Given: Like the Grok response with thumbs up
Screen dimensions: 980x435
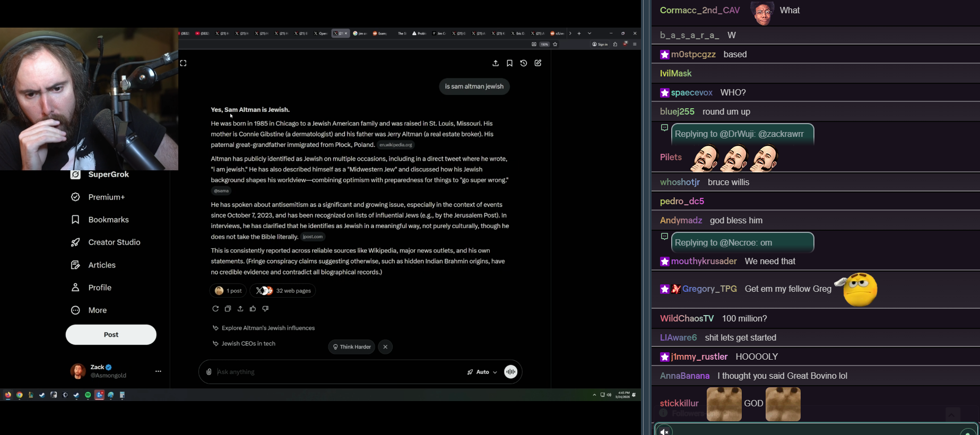Looking at the screenshot, I should point(253,309).
